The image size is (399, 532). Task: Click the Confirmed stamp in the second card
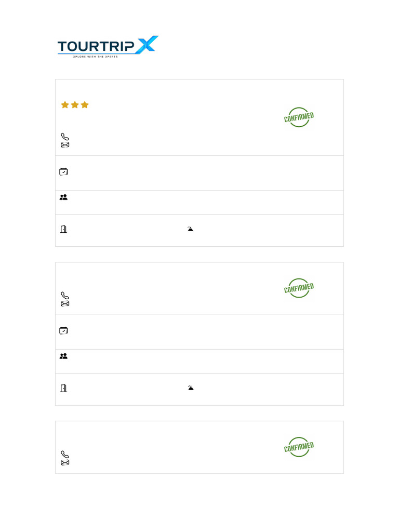coord(299,288)
